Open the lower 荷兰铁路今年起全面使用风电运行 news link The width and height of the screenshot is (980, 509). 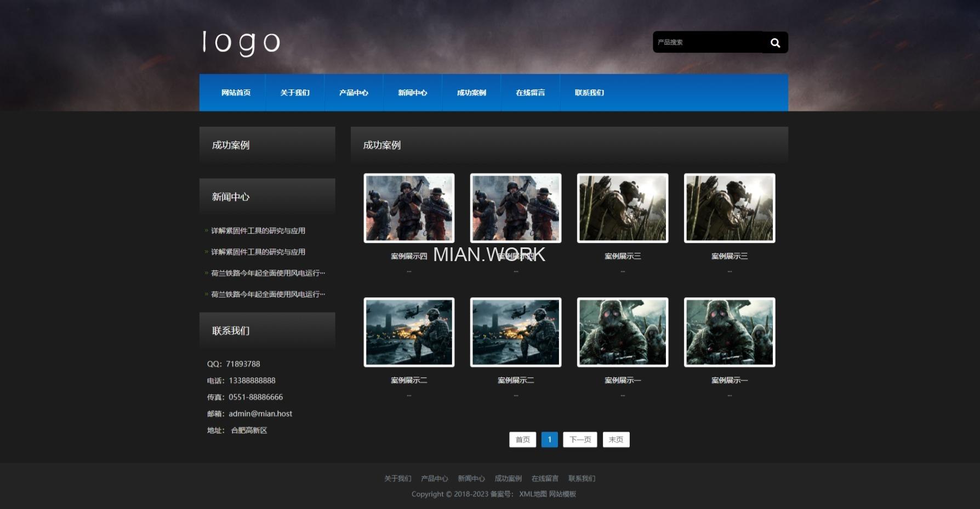pyautogui.click(x=268, y=295)
